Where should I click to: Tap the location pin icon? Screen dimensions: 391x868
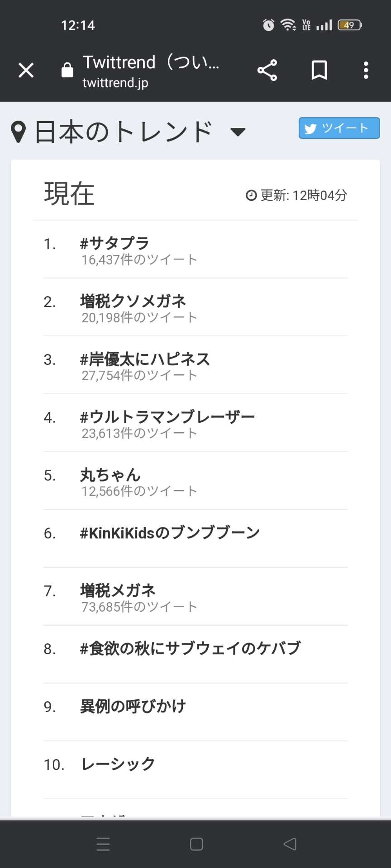tap(18, 132)
